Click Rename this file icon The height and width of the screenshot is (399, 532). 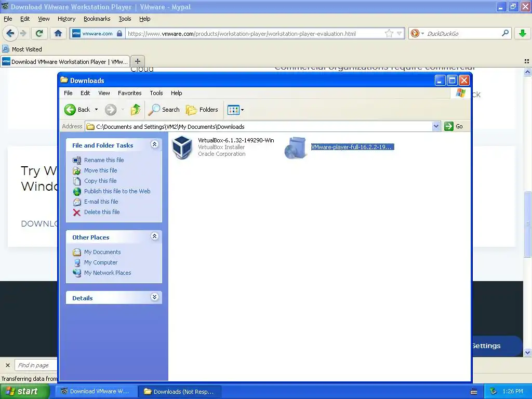click(x=77, y=160)
